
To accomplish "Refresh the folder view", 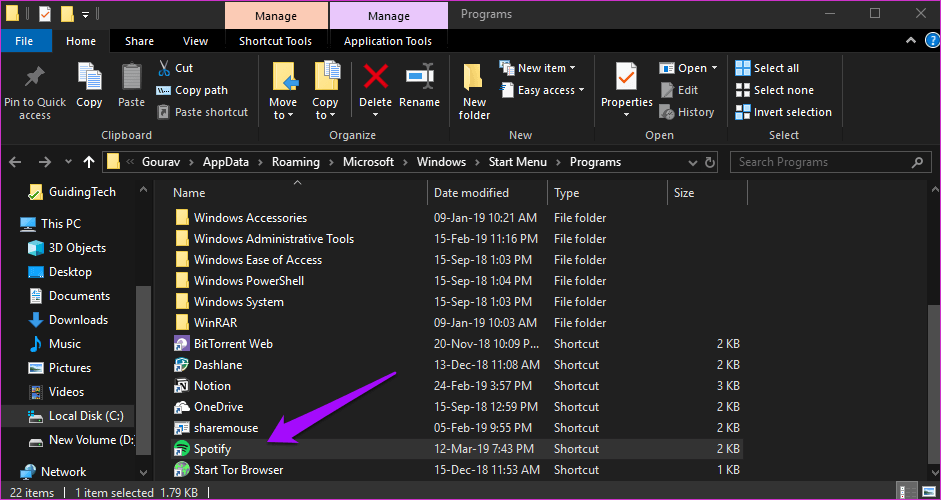I will 710,162.
